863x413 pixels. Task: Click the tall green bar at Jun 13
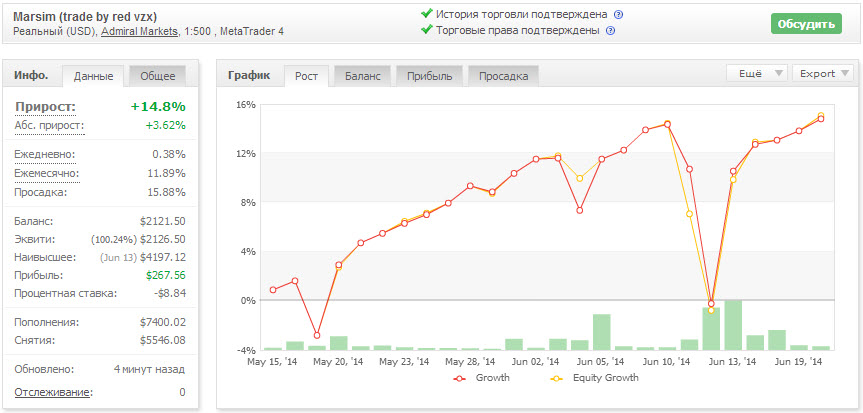(733, 324)
